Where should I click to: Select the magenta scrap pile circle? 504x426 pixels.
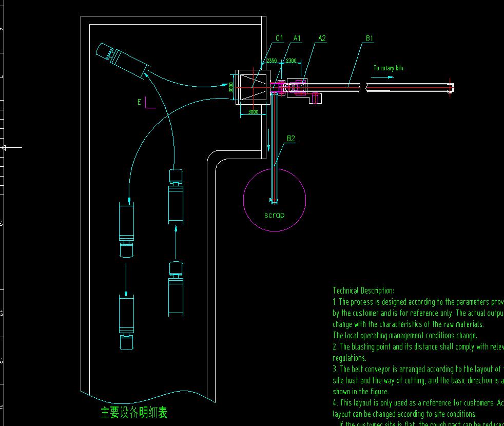tap(275, 200)
